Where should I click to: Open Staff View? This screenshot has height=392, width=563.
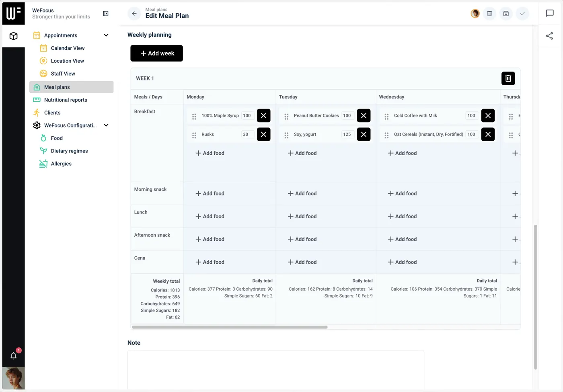coord(63,74)
